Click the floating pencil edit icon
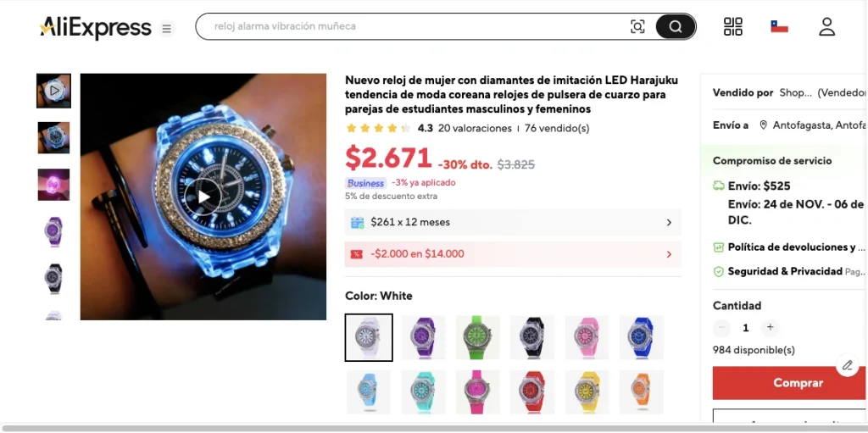The height and width of the screenshot is (433, 868). [x=847, y=365]
